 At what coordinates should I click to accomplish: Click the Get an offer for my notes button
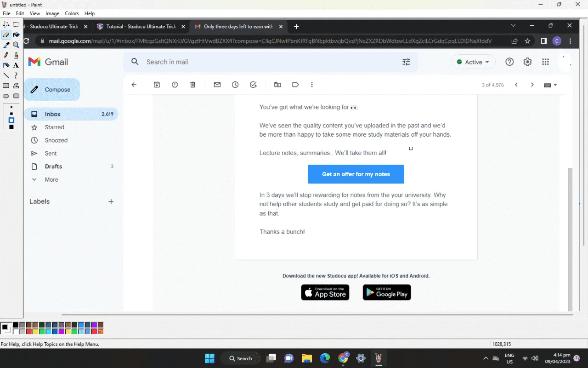coord(356,174)
